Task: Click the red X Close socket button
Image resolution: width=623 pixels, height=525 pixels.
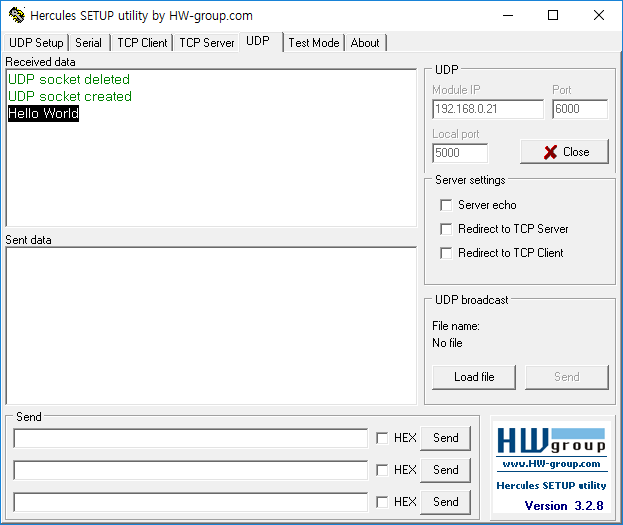Action: 564,151
